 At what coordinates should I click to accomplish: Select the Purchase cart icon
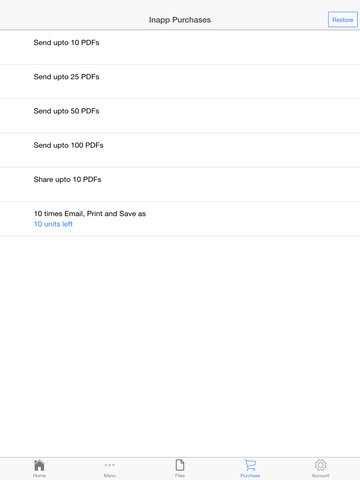click(250, 465)
